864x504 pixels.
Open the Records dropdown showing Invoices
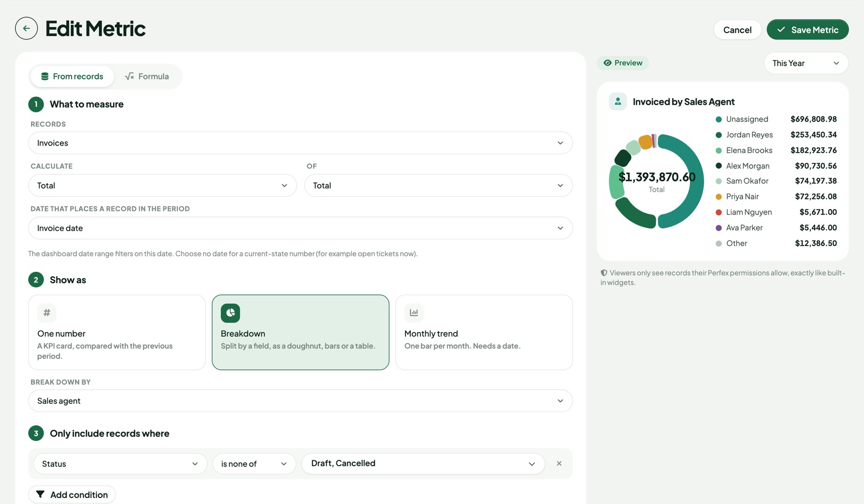point(301,143)
